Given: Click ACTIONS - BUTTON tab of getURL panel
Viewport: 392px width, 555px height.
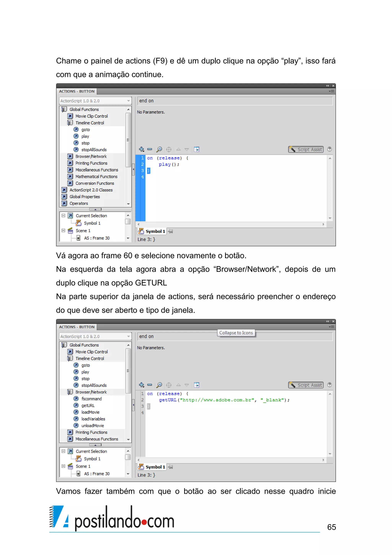Looking at the screenshot, I should [x=77, y=327].
